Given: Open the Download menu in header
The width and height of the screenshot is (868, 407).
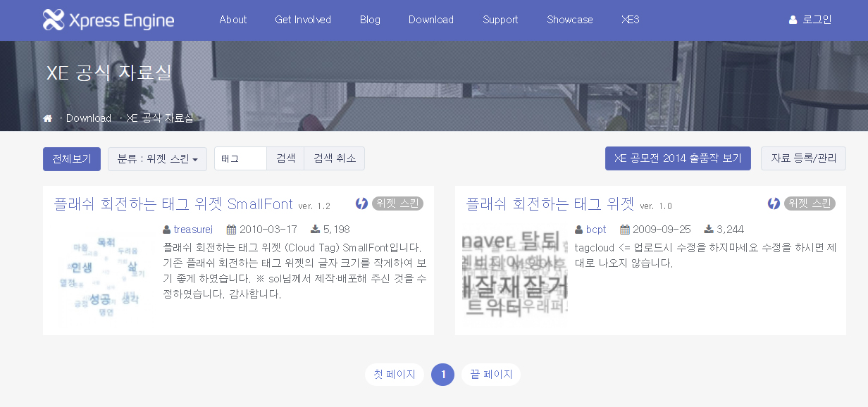Looking at the screenshot, I should tap(430, 20).
